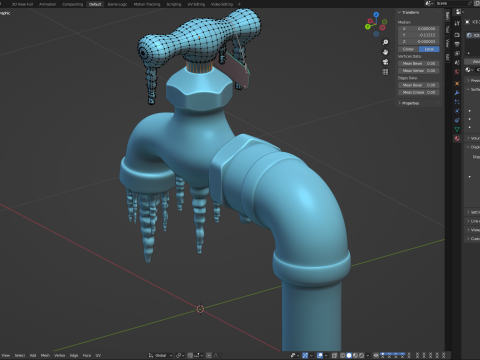Click the bright green Y axis gizmo ball
This screenshot has width=480, height=360.
point(368,26)
